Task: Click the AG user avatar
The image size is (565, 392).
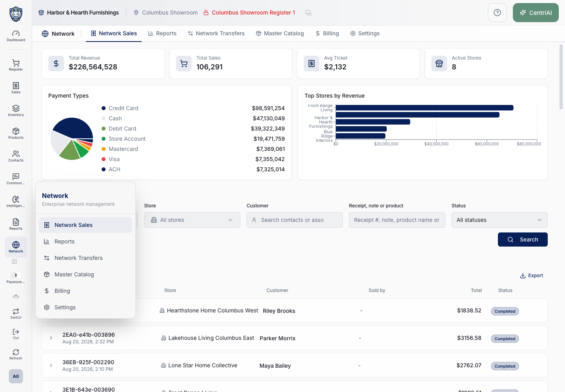Action: pyautogui.click(x=16, y=376)
